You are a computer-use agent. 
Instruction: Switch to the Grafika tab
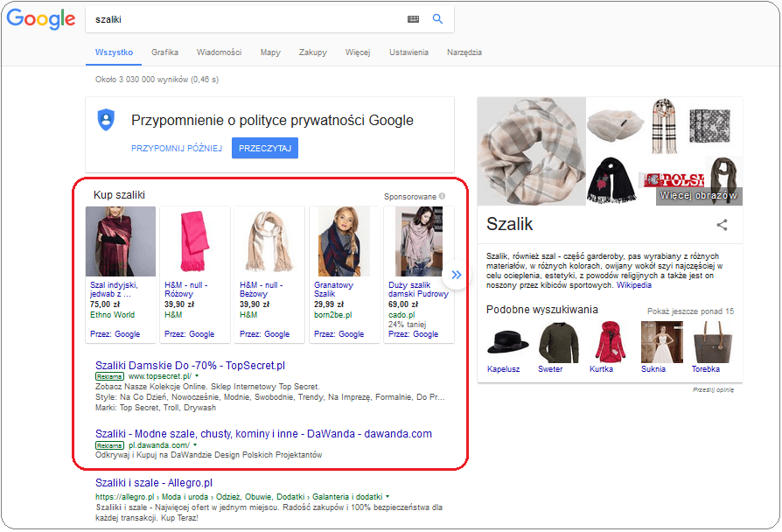(x=164, y=52)
